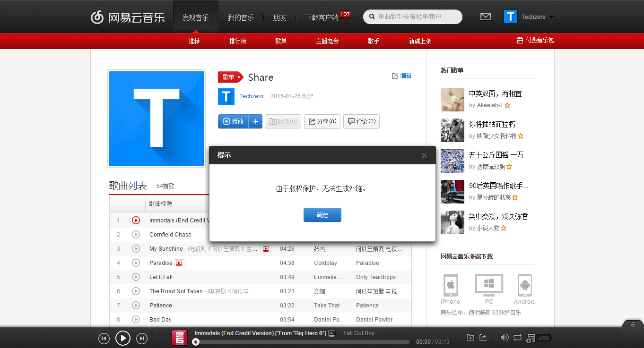Open the mail messages icon
The width and height of the screenshot is (644, 348).
[x=486, y=17]
